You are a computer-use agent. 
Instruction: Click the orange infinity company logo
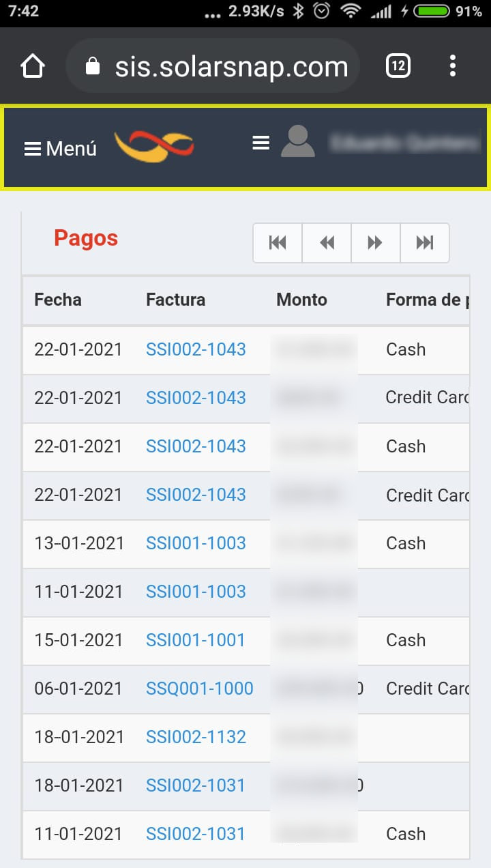154,146
